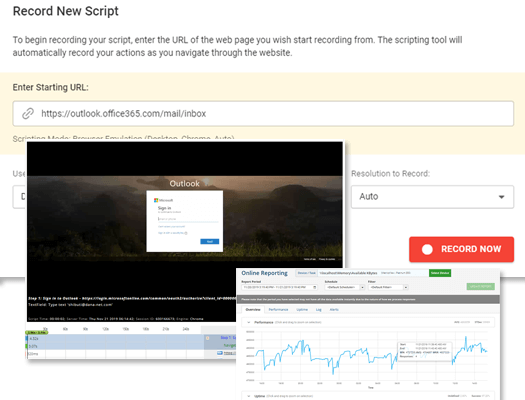Click the green timeline position marker
Viewport: 525px width, 400px height.
coord(37,332)
